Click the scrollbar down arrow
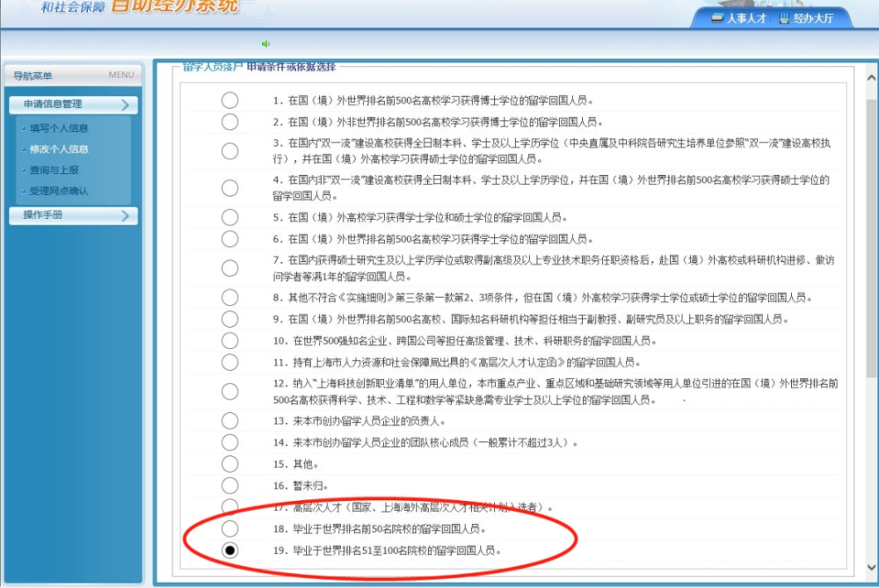Image resolution: width=879 pixels, height=588 pixels. tap(872, 567)
